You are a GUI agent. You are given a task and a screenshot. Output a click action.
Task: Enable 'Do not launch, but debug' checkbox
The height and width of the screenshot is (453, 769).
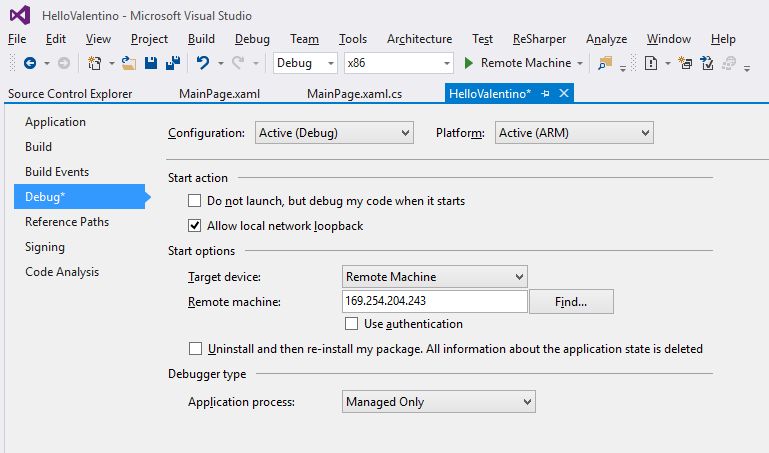click(x=196, y=201)
